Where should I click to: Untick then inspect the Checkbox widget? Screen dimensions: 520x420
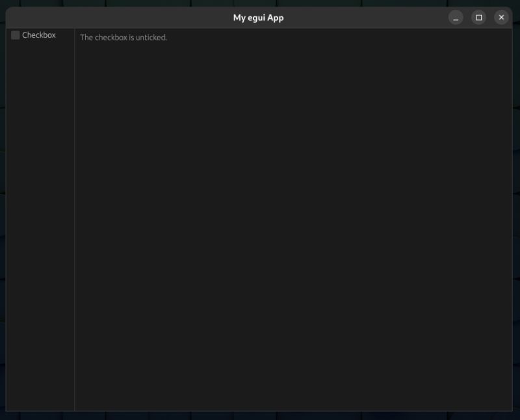[x=15, y=34]
